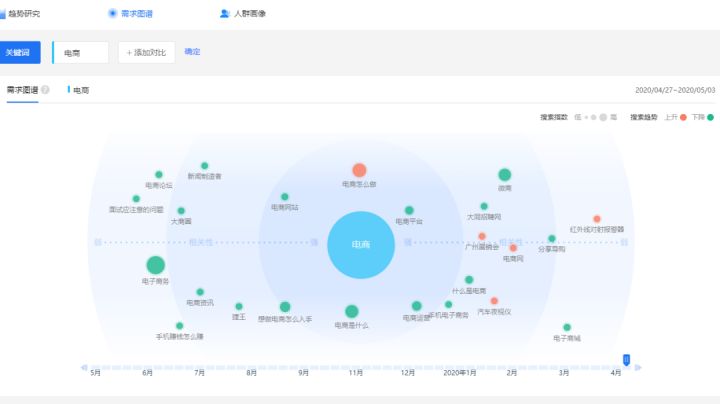Click the blue timeline slider handle
720x404 pixels.
coord(627,359)
